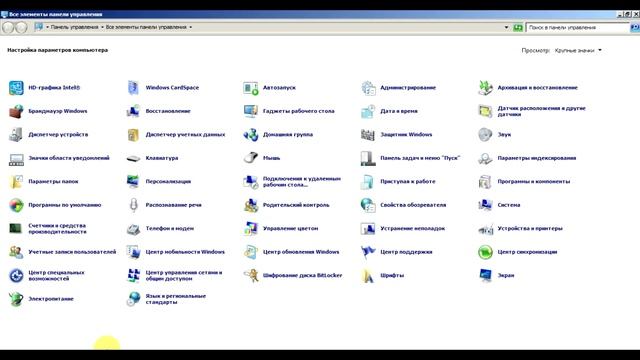Viewport: 640px width, 360px height.
Task: Open Центр мобильности Windows link
Action: click(x=185, y=252)
